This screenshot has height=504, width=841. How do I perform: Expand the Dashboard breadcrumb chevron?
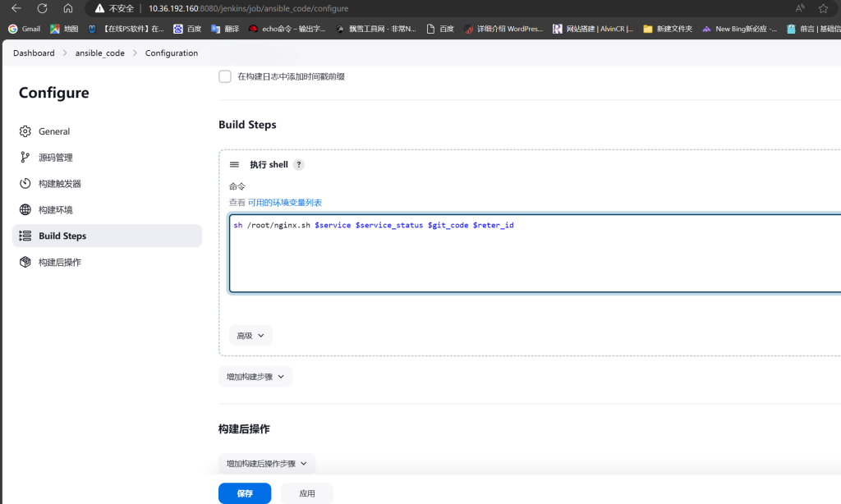(x=65, y=53)
